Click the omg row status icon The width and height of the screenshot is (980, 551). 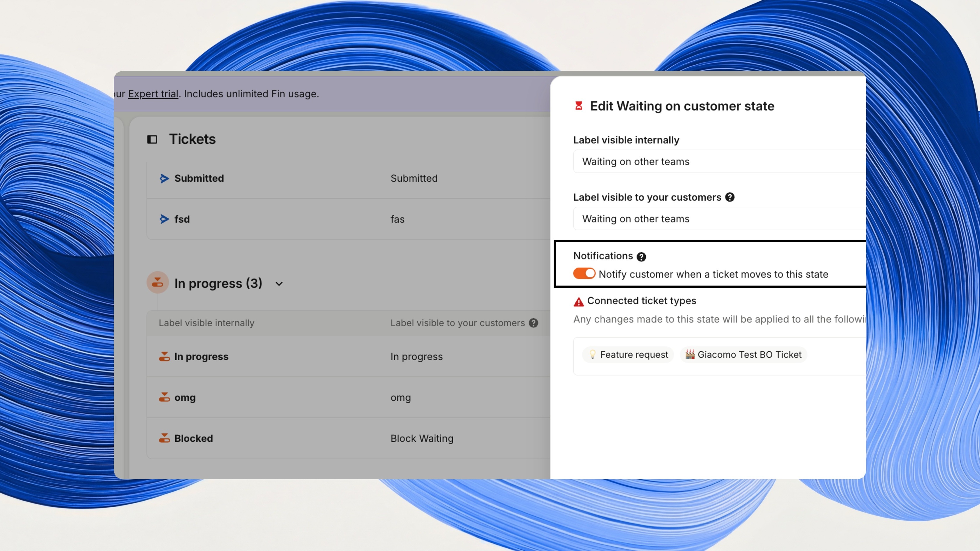pos(164,397)
